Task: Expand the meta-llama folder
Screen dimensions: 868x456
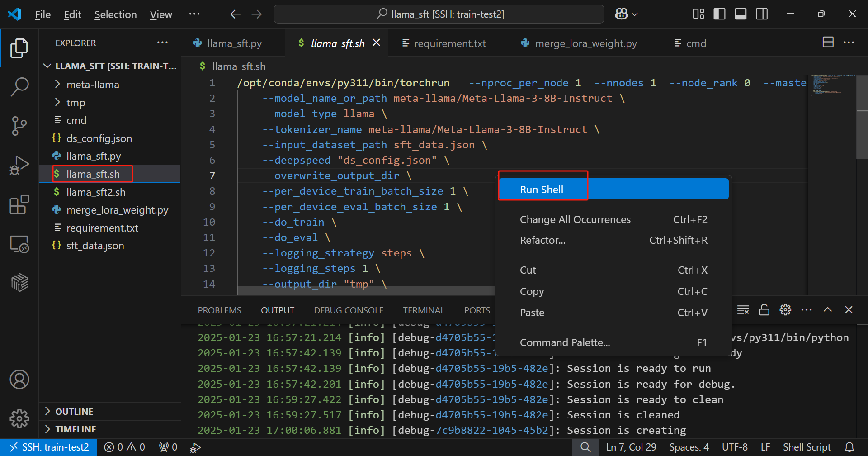Action: (93, 85)
